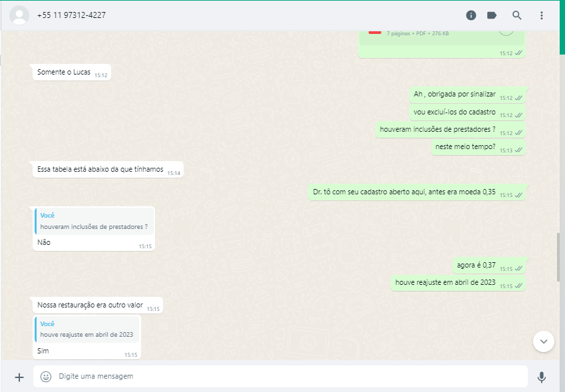The image size is (565, 392).
Task: Select message 'vou excluí-los do cadastro'
Action: [467, 112]
